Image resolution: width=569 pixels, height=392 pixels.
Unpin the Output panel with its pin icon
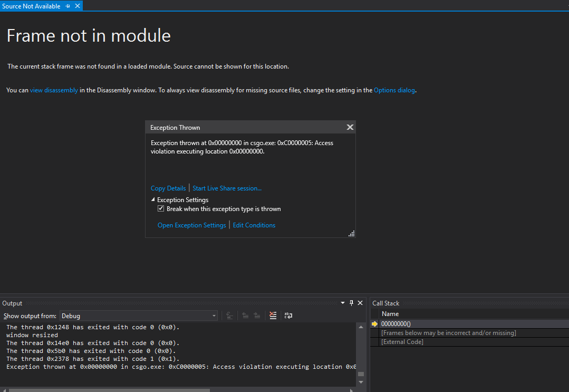[x=351, y=303]
